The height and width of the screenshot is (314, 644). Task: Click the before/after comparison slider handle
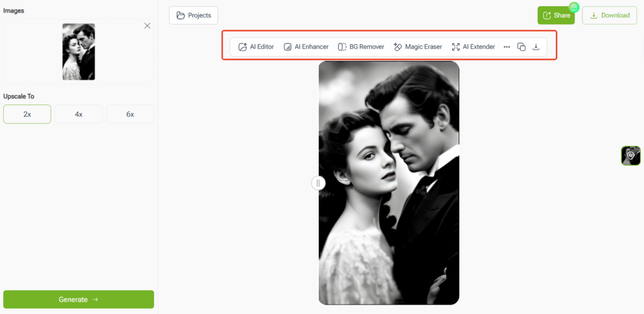318,183
